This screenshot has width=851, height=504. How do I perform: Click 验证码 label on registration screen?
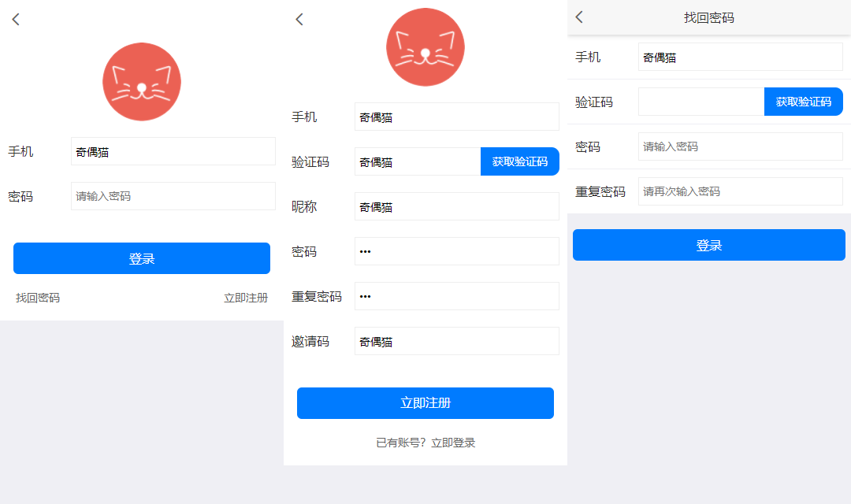click(310, 161)
